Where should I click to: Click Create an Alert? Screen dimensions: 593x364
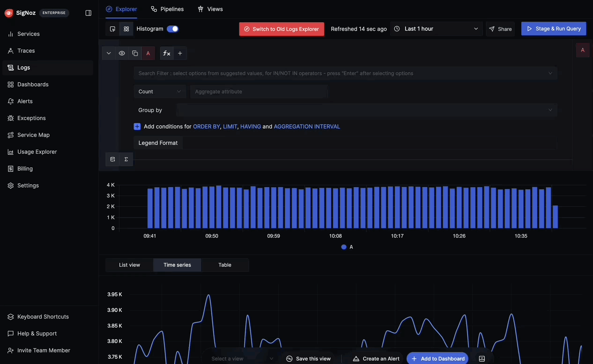click(376, 358)
